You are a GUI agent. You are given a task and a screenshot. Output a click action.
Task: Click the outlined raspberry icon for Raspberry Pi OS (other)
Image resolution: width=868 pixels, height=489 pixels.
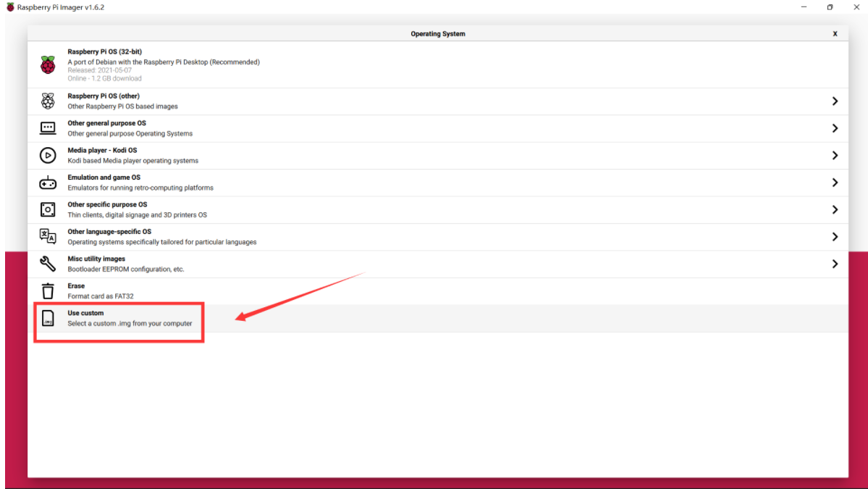pos(48,101)
